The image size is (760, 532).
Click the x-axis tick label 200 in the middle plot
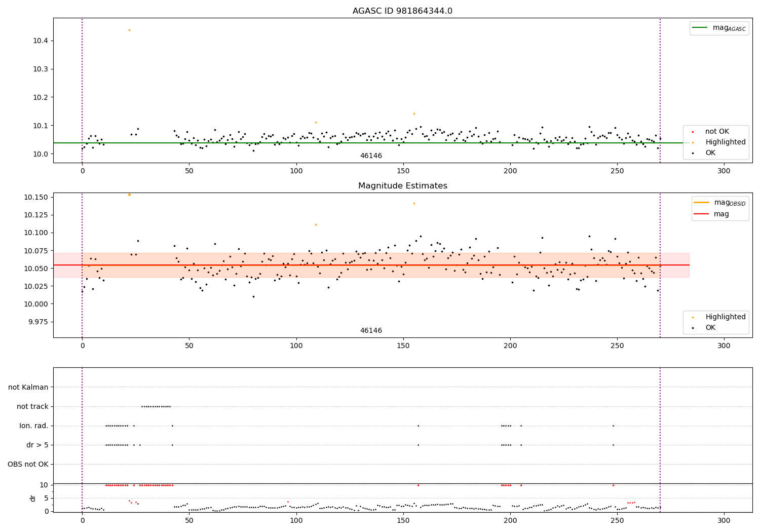(510, 346)
